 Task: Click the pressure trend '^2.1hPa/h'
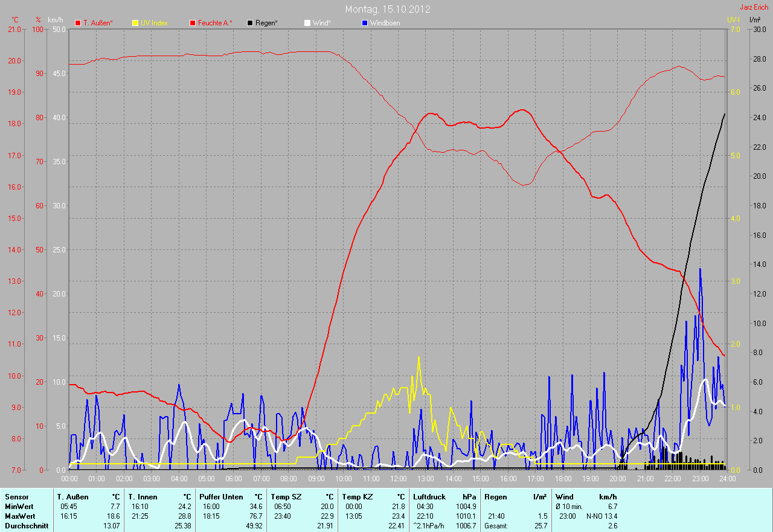click(428, 525)
